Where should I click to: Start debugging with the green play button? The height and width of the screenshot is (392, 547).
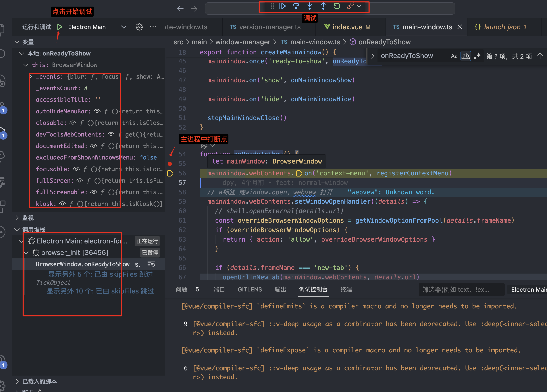pyautogui.click(x=60, y=27)
